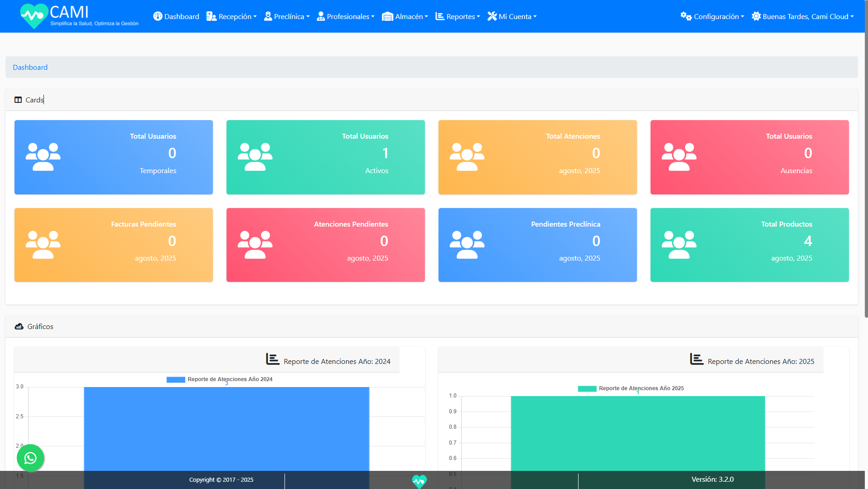Click chart icon beside Atenciones Año 2025 title
The height and width of the screenshot is (489, 868).
tap(696, 359)
